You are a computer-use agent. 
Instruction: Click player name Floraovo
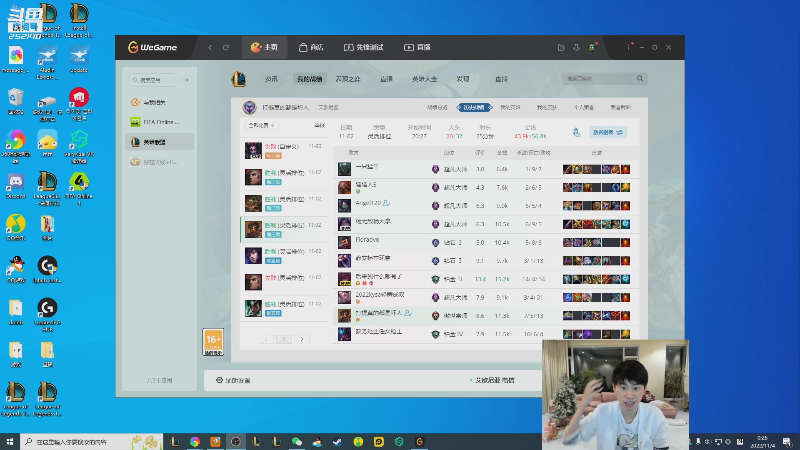point(367,239)
